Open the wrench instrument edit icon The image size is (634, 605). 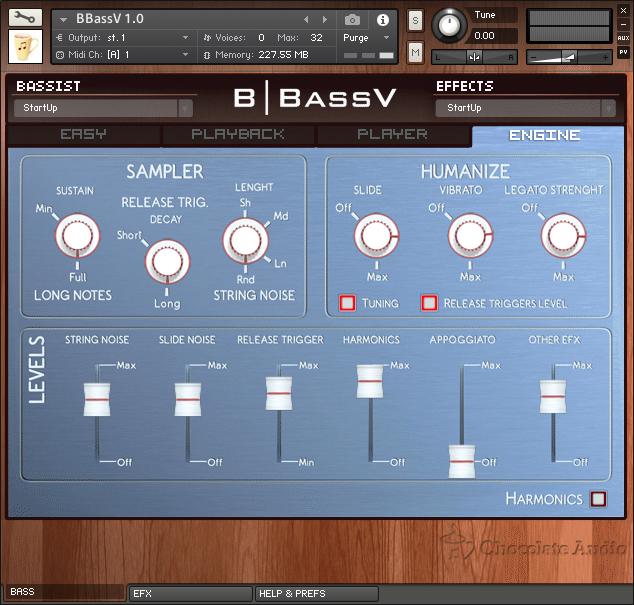tap(25, 18)
